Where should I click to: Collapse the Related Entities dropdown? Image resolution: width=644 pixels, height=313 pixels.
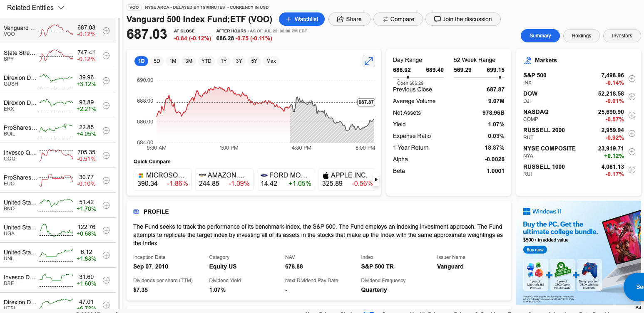pyautogui.click(x=61, y=8)
